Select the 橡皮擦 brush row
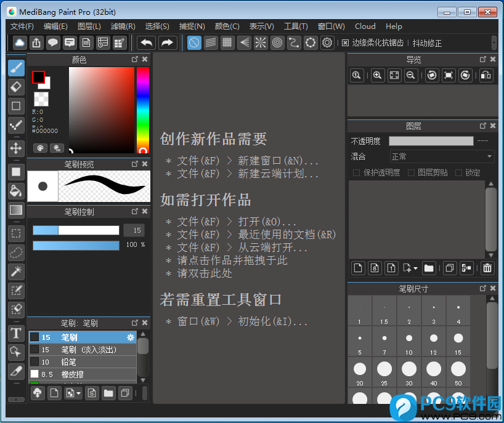 coord(83,374)
